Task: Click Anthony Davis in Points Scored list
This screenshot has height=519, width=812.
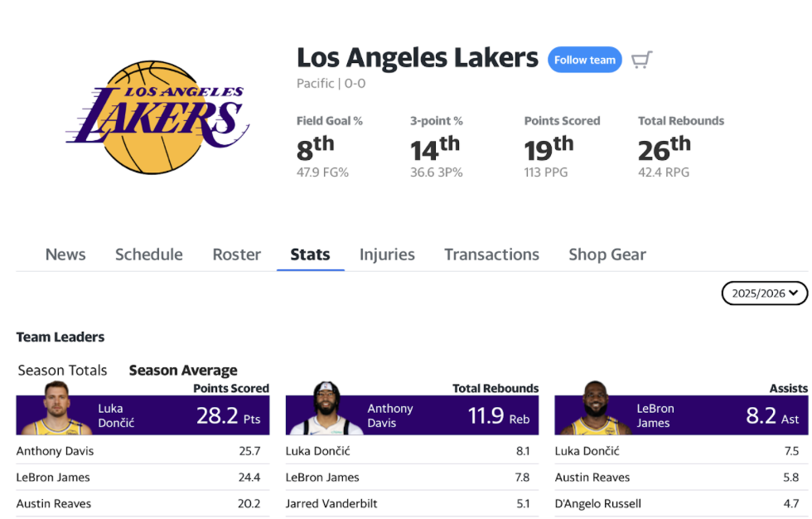Action: pos(56,451)
